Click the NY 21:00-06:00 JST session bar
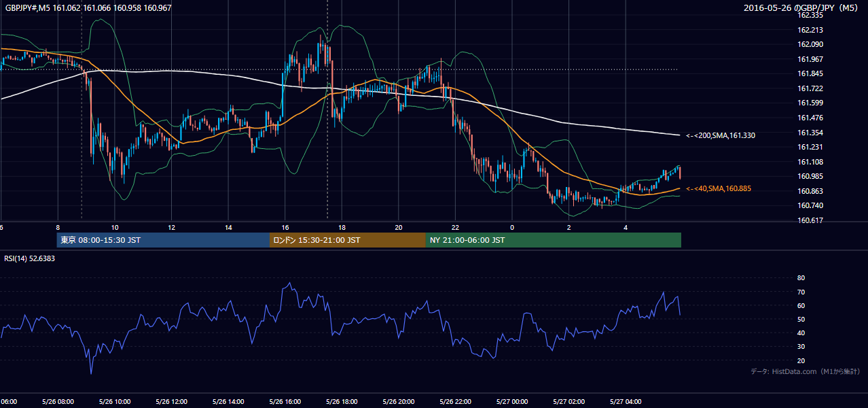Viewport: 868px width, 408px height. click(x=554, y=240)
